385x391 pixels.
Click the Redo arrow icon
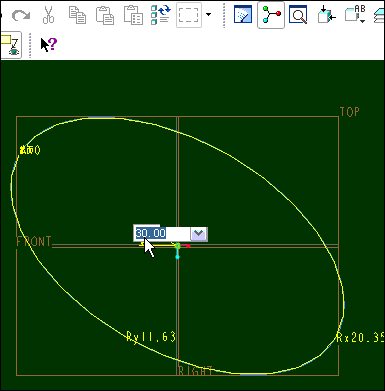tap(21, 15)
